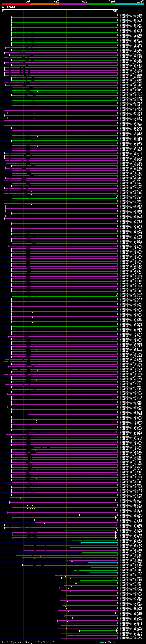Select the UniRef100_Q9ZNT0 label
146x644 pixels.
(131, 40)
